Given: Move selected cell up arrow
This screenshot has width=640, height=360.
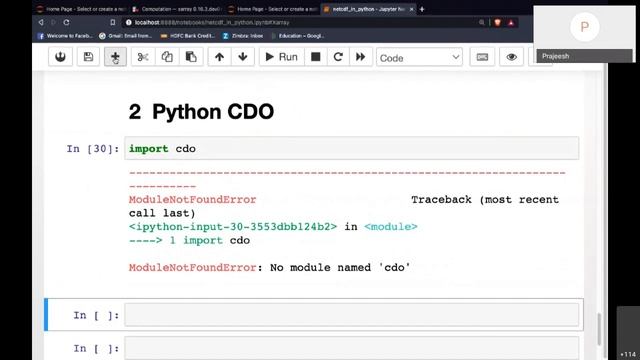Looking at the screenshot, I should [220, 57].
